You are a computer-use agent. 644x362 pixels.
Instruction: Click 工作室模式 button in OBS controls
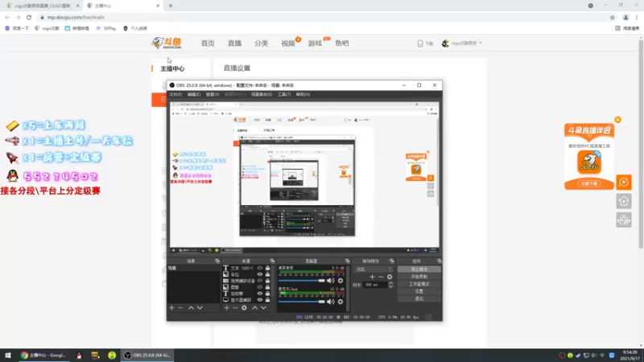419,284
